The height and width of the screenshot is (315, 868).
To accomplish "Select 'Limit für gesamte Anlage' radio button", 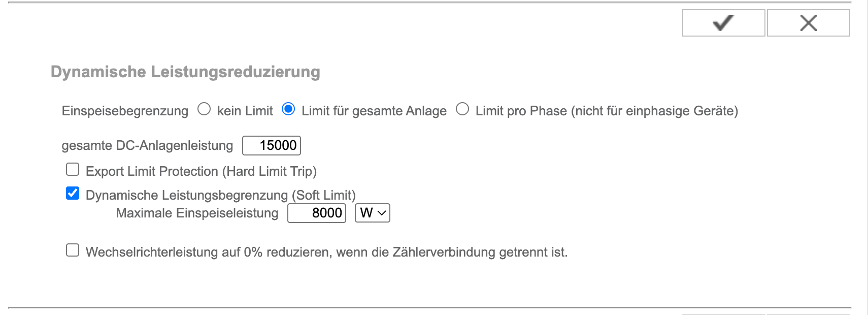I will click(288, 109).
